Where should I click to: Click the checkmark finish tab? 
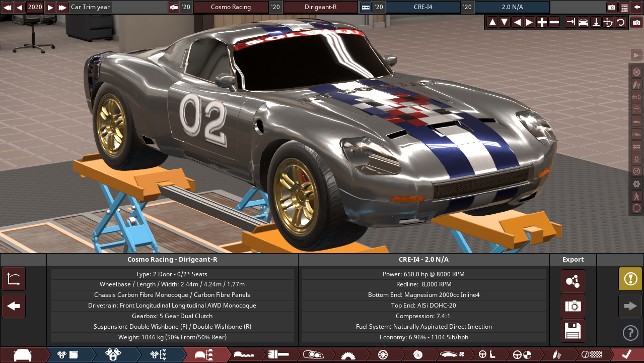click(627, 354)
